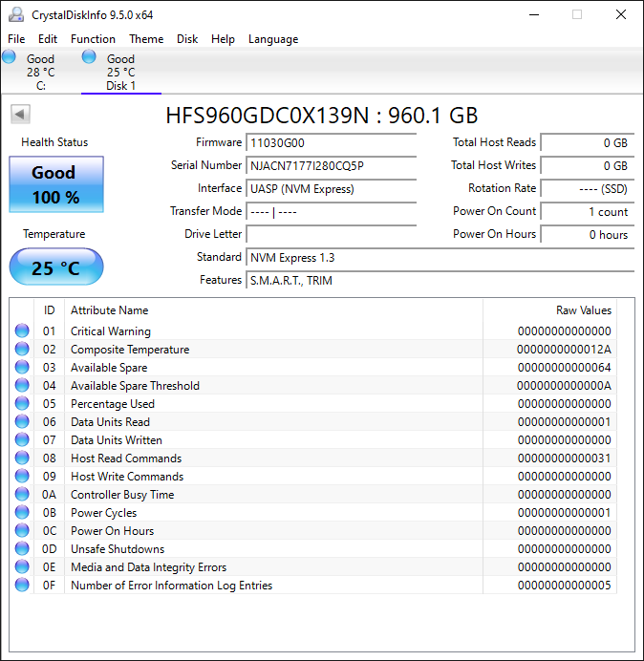
Task: Select raw value 000000000064
Action: (565, 368)
